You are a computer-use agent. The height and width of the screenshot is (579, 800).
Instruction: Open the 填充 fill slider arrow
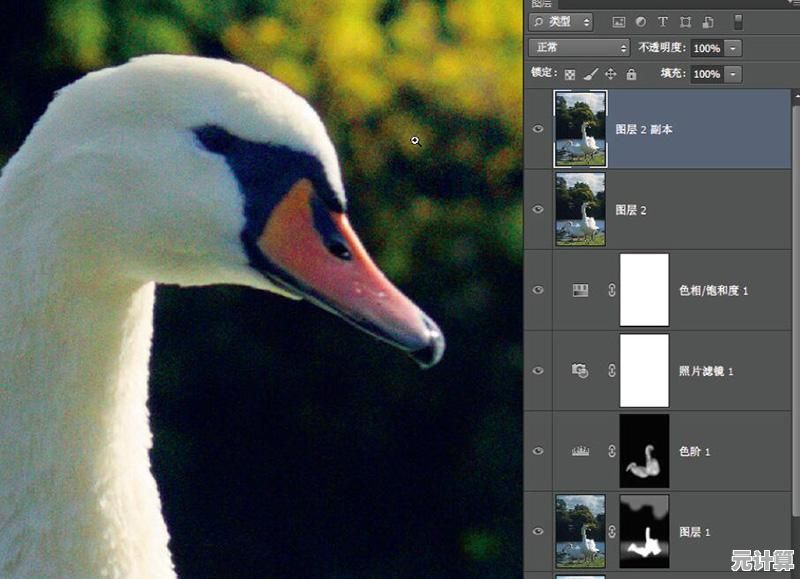point(734,74)
